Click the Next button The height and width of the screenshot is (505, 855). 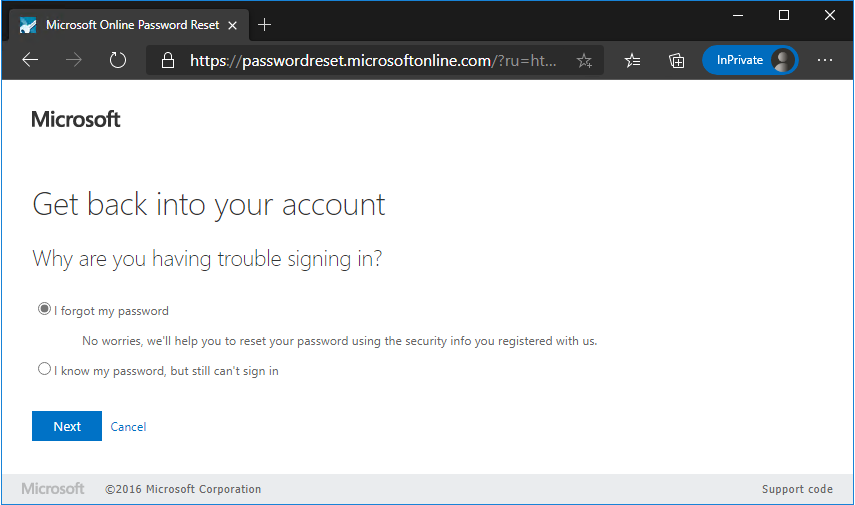click(67, 426)
